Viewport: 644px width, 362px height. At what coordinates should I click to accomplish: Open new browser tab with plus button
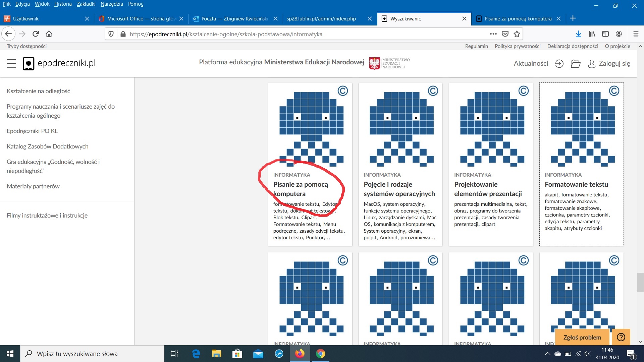573,18
